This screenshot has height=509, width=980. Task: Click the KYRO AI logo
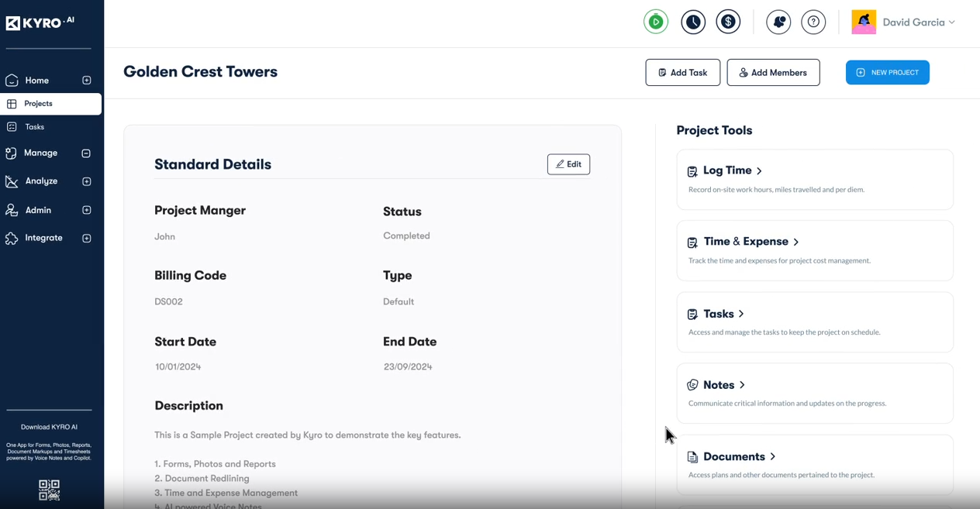coord(40,22)
